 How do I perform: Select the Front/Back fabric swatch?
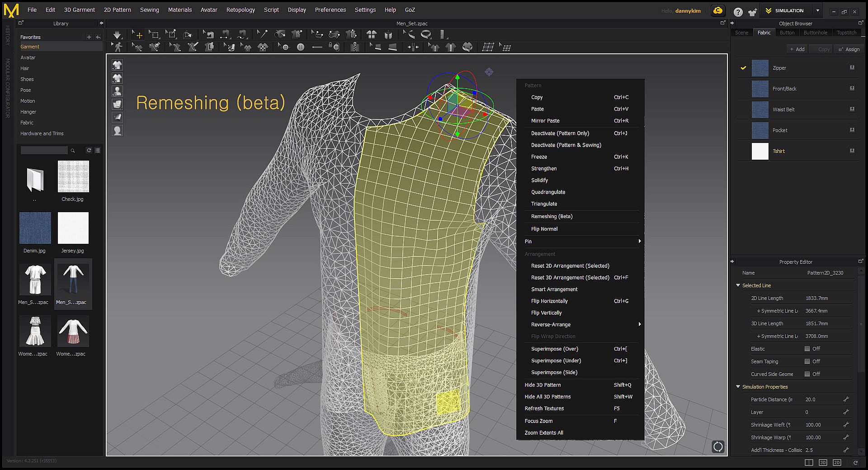(x=760, y=89)
